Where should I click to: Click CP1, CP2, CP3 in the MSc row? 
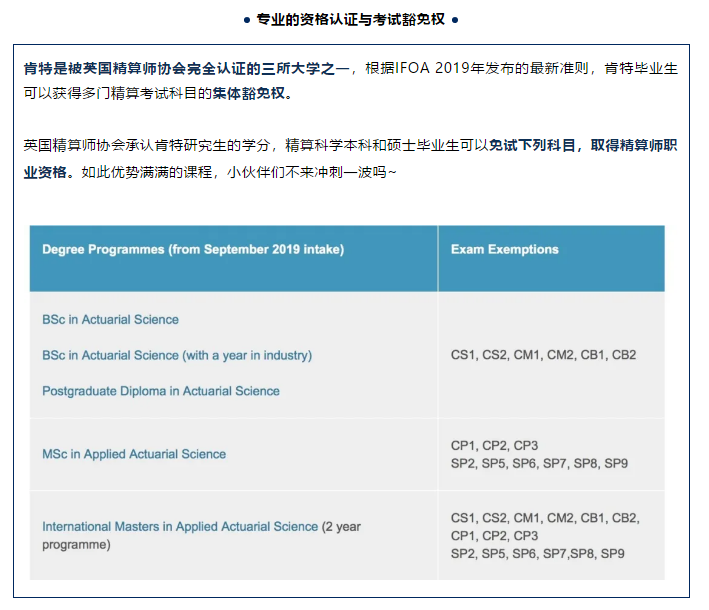[x=495, y=445]
